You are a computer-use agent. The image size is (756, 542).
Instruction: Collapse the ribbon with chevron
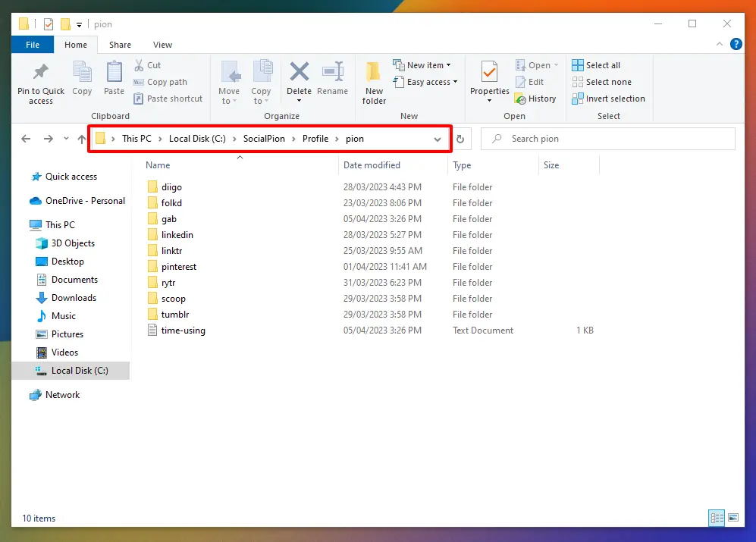point(720,45)
